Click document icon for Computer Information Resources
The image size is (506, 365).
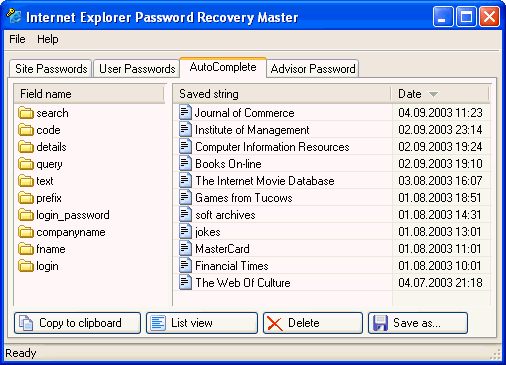185,146
